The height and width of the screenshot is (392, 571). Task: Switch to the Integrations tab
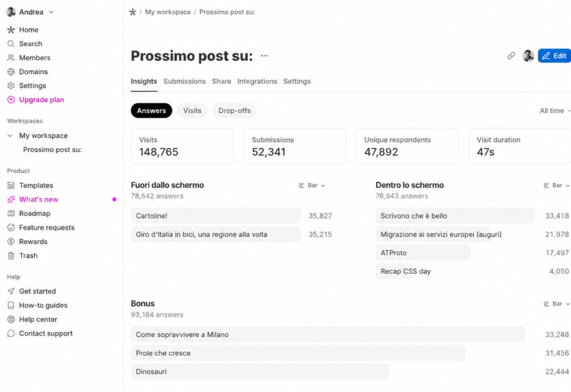(257, 81)
